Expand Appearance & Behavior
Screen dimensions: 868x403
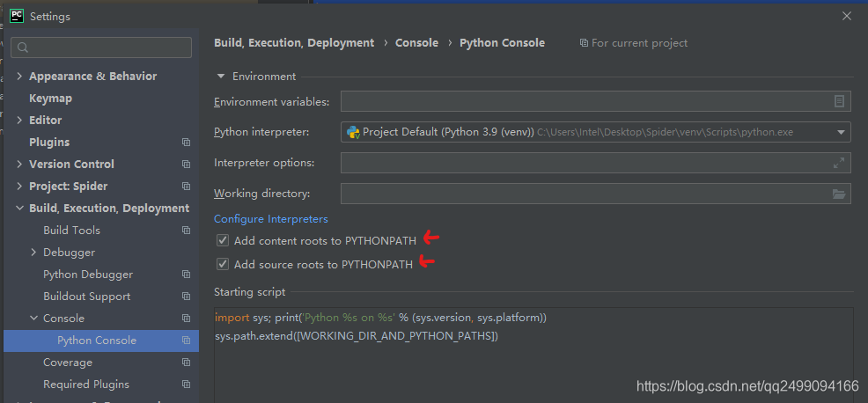(19, 76)
